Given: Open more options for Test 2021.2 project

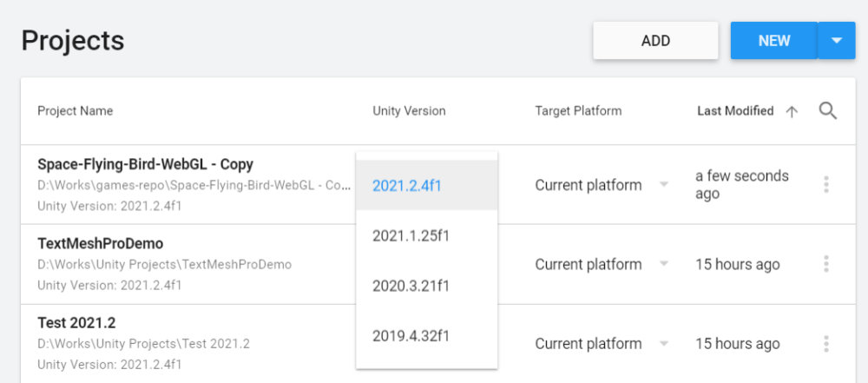Looking at the screenshot, I should point(825,344).
